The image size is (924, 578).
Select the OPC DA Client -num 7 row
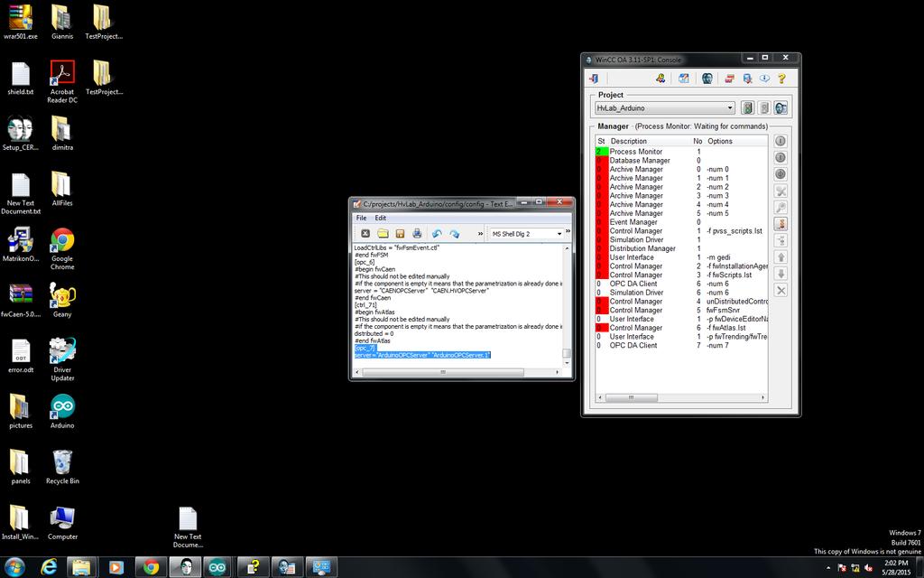[x=682, y=346]
